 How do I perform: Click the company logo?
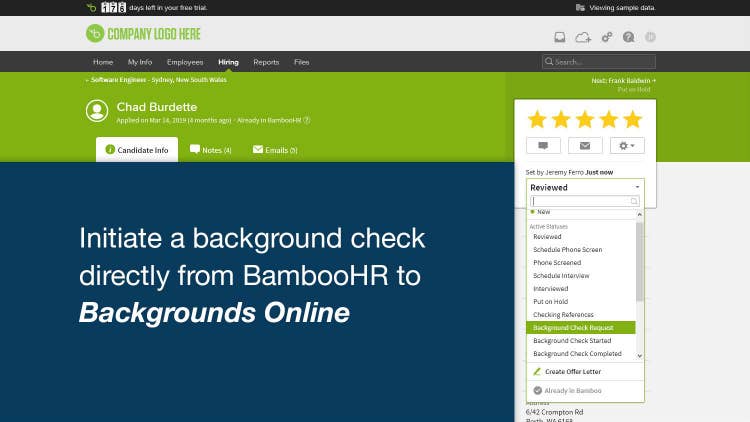click(x=143, y=33)
